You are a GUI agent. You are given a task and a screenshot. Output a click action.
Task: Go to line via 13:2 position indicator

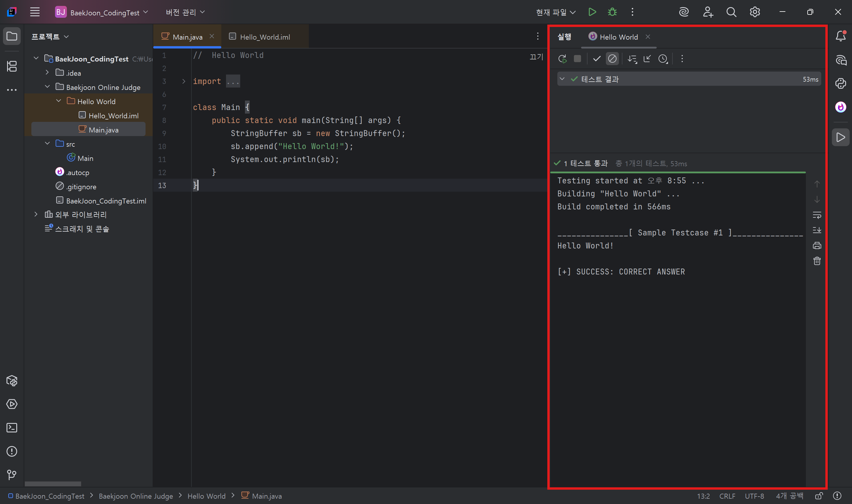pos(703,496)
